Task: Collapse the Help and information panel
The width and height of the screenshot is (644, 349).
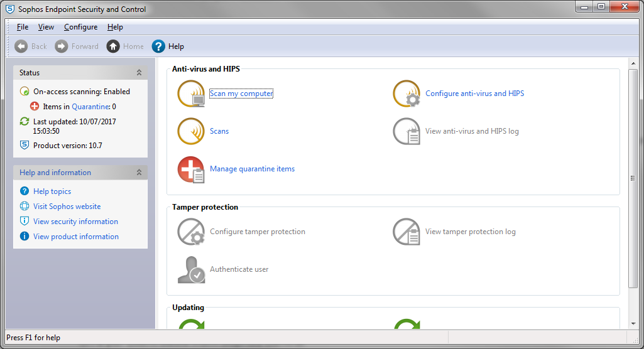Action: tap(139, 173)
